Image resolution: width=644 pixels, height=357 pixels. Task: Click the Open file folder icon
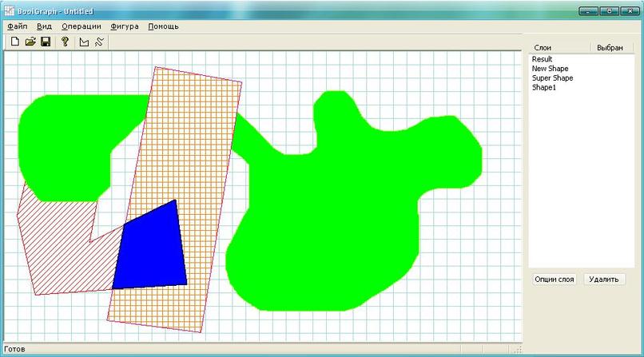coord(30,42)
